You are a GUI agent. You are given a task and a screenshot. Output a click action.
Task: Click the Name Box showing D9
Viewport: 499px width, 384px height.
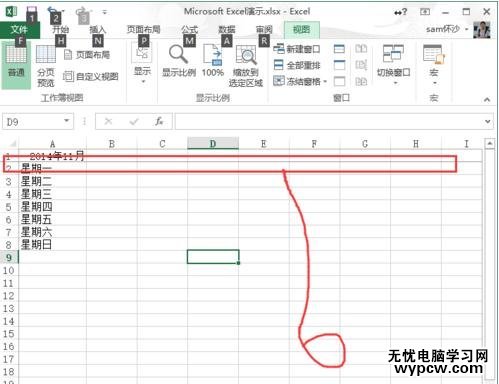pos(33,122)
